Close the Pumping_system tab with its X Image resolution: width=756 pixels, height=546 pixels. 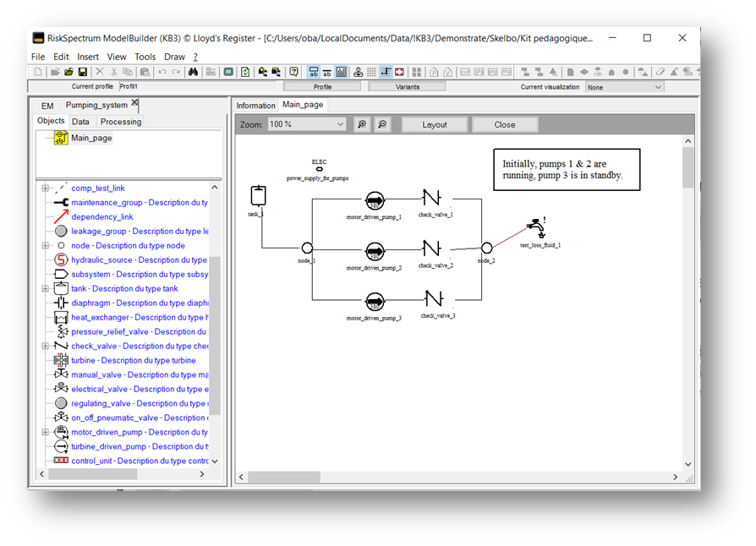point(134,102)
